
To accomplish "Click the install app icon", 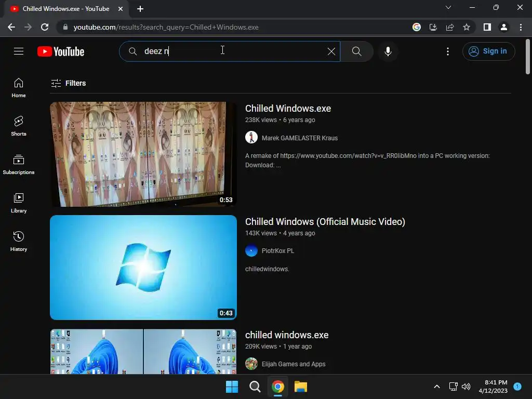I will 433,27.
